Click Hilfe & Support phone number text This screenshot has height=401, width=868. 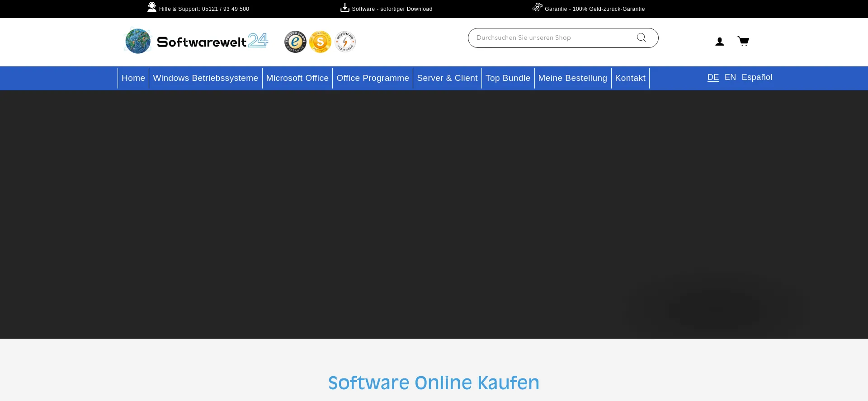204,9
